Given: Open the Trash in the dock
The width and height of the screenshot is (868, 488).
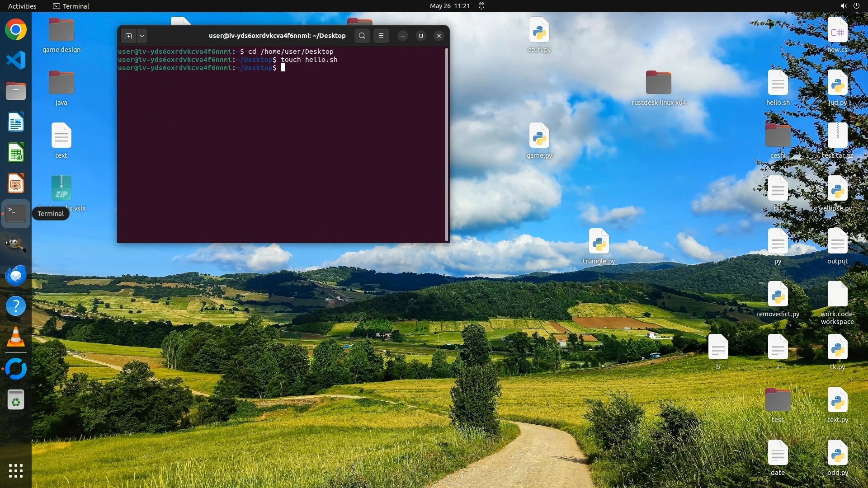Looking at the screenshot, I should [16, 400].
